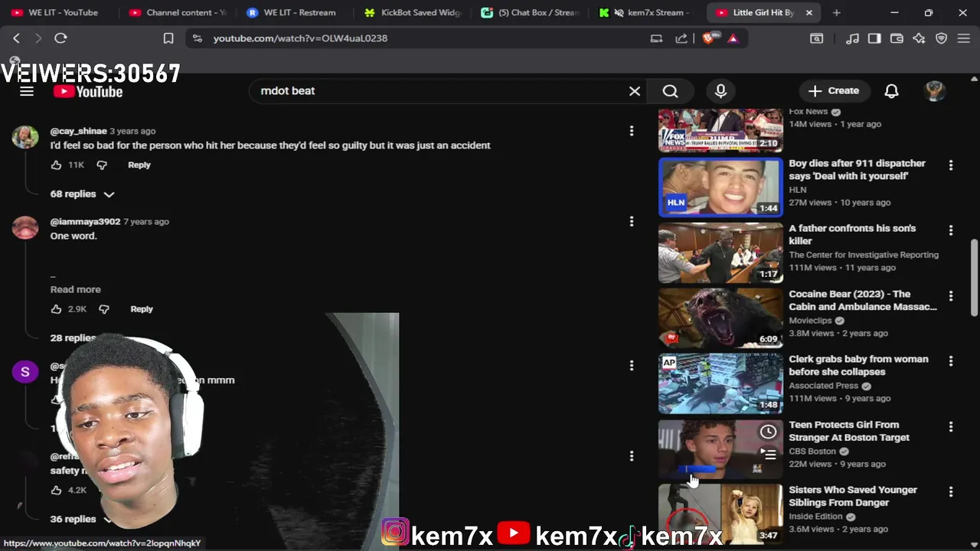Open 'Sisters Who Saved Younger Siblings' thumbnail
This screenshot has height=551, width=980.
(x=720, y=514)
